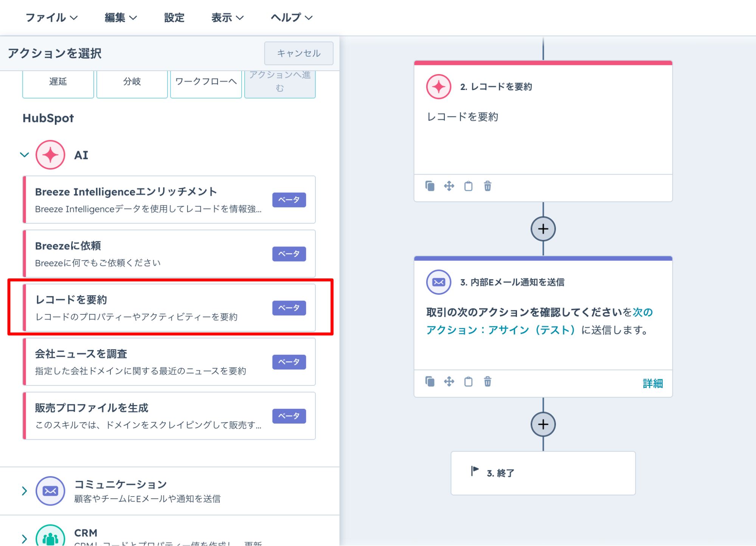
Task: Open 3. 内部Eメール通知を送信 title
Action: (512, 282)
